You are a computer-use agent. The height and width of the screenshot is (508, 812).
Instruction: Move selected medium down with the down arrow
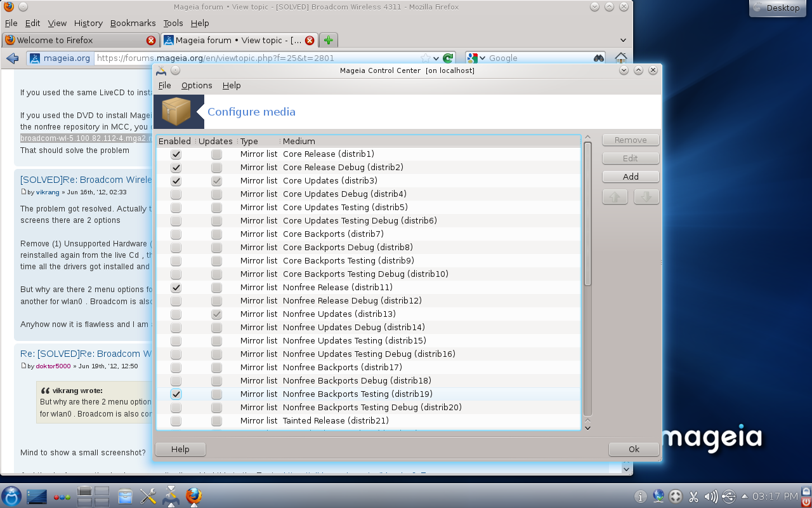click(x=646, y=197)
